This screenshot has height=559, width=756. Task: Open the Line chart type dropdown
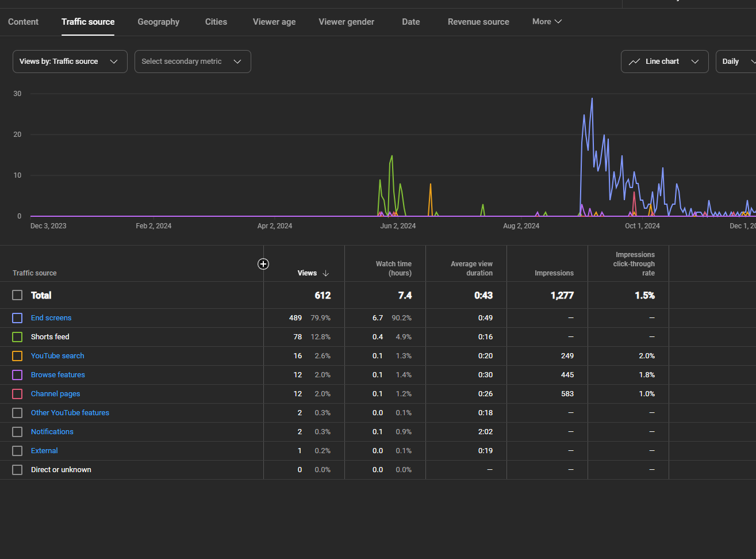pos(665,62)
